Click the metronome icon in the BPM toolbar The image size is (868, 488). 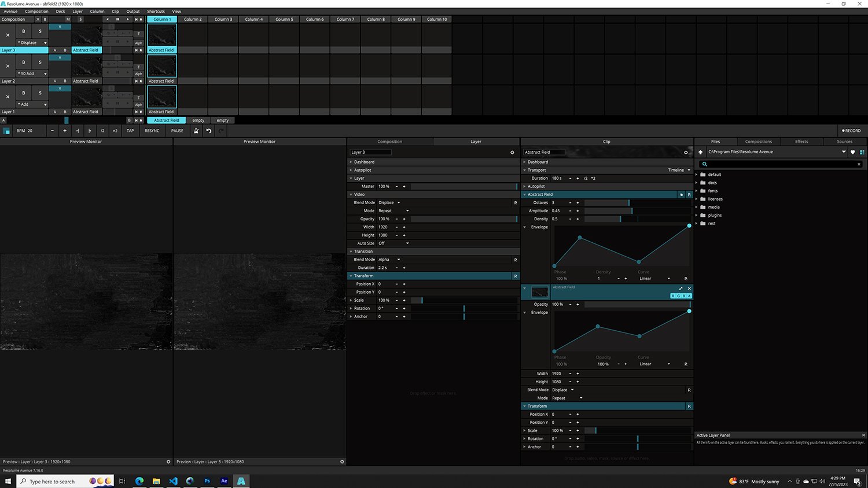pyautogui.click(x=196, y=131)
